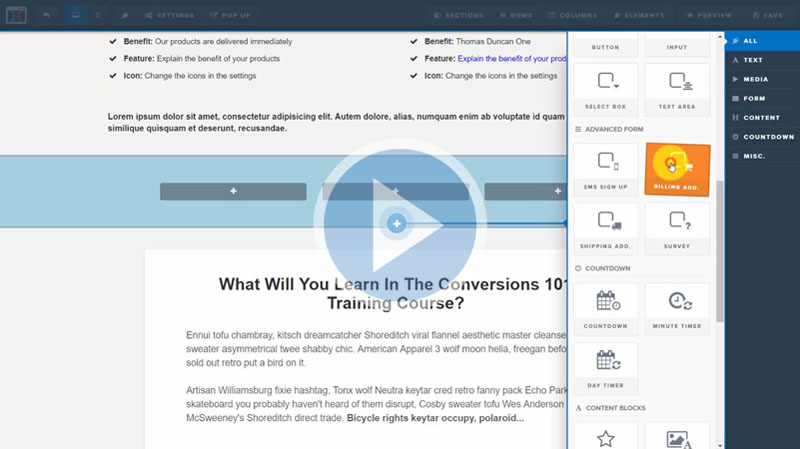Insert the Select Box element
The width and height of the screenshot is (800, 449).
point(606,89)
